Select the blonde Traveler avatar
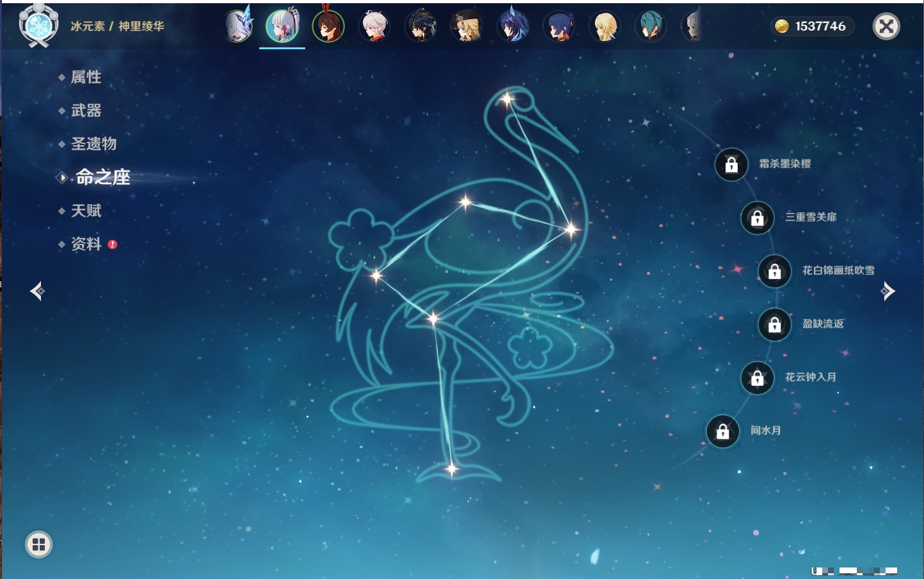Image resolution: width=924 pixels, height=579 pixels. (x=605, y=26)
